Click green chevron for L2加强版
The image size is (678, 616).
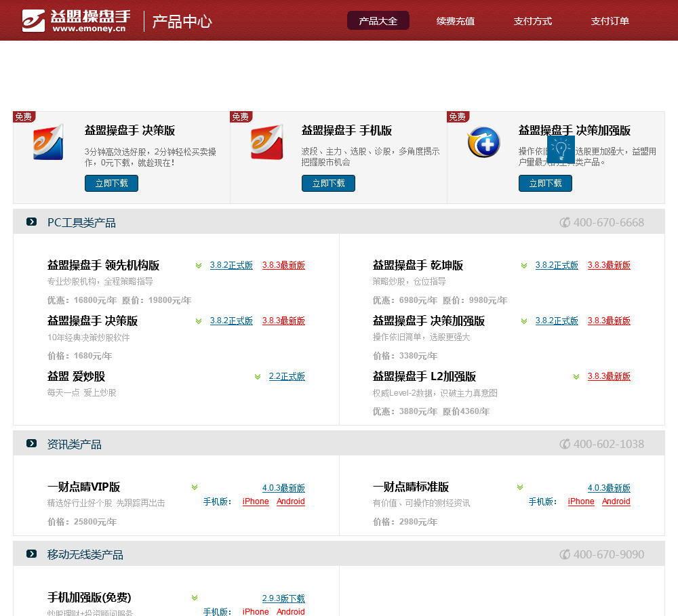(576, 377)
